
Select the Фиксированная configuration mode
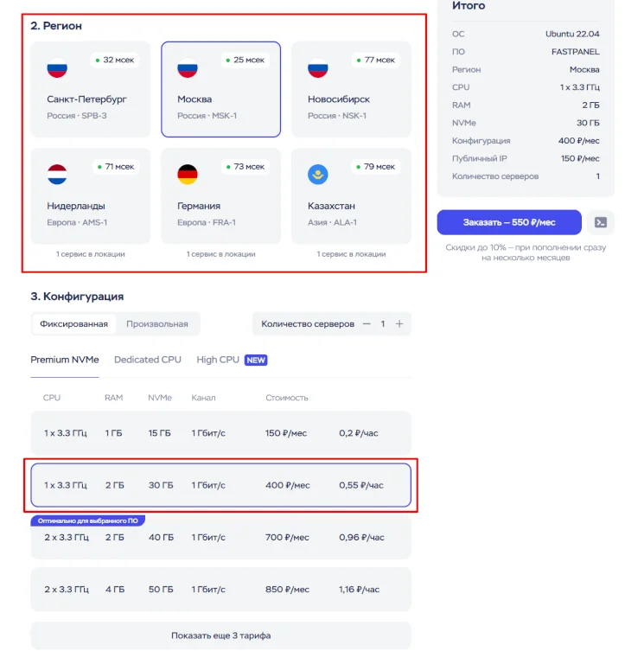click(x=73, y=324)
